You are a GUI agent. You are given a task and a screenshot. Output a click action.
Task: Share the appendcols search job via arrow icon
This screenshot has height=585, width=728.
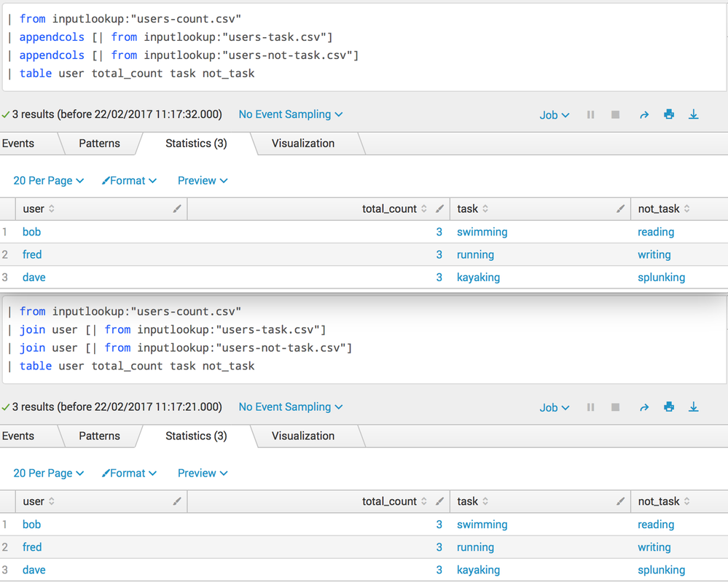(644, 115)
